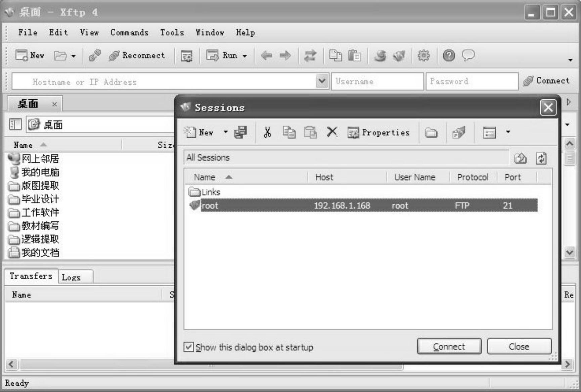Click the delete X icon in Sessions

click(x=332, y=132)
